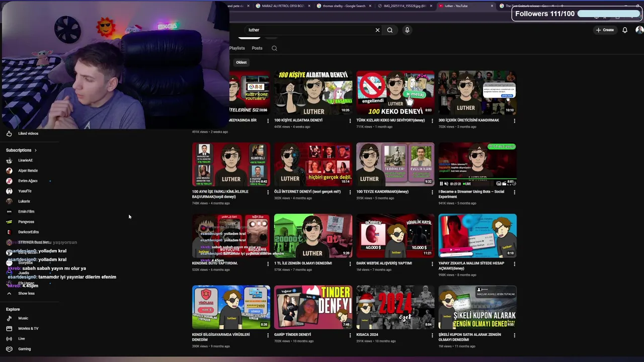644x362 pixels.
Task: Click the Liked videos thumbs-up icon
Action: pyautogui.click(x=9, y=134)
